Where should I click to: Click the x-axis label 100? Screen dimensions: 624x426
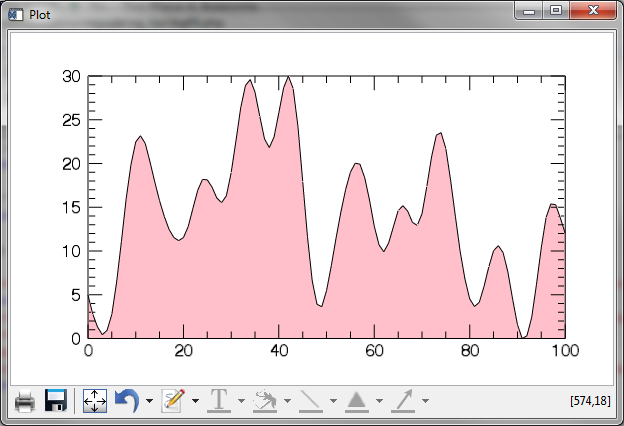tap(565, 351)
